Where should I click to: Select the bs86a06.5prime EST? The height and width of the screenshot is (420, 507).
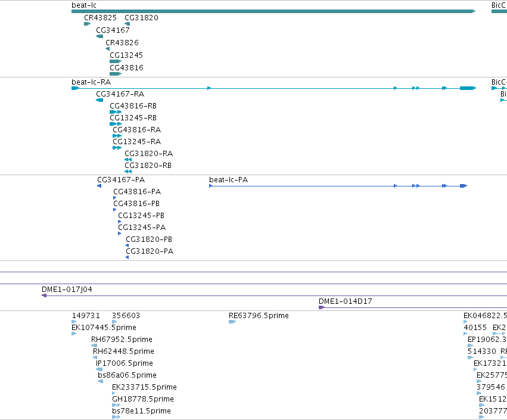pos(101,381)
